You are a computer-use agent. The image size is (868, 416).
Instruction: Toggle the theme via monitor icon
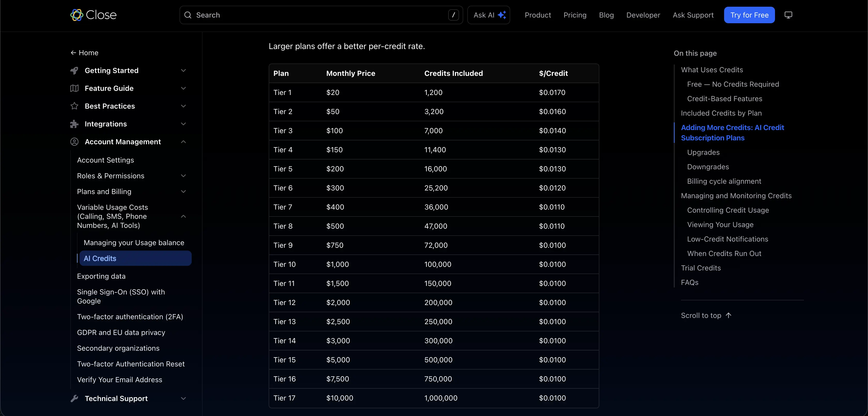pos(788,15)
